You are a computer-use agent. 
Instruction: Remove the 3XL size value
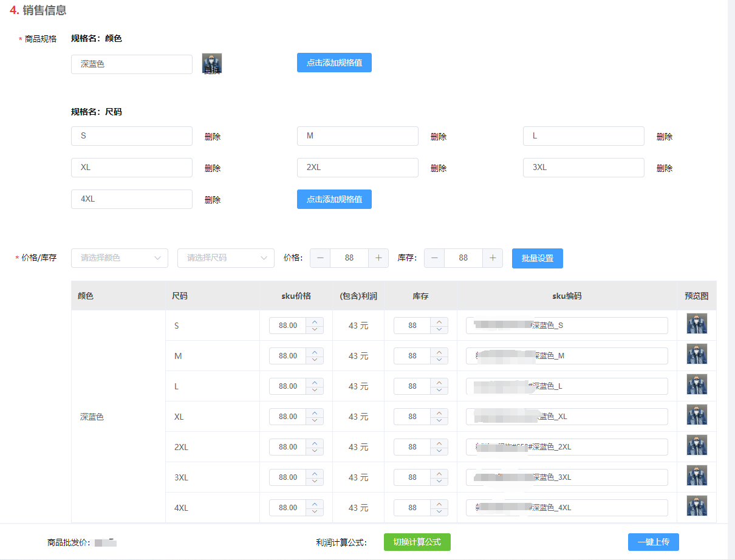click(665, 168)
